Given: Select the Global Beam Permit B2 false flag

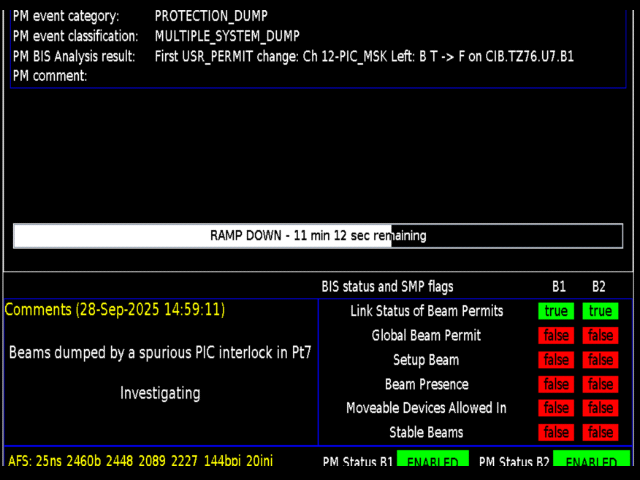Looking at the screenshot, I should tap(600, 336).
